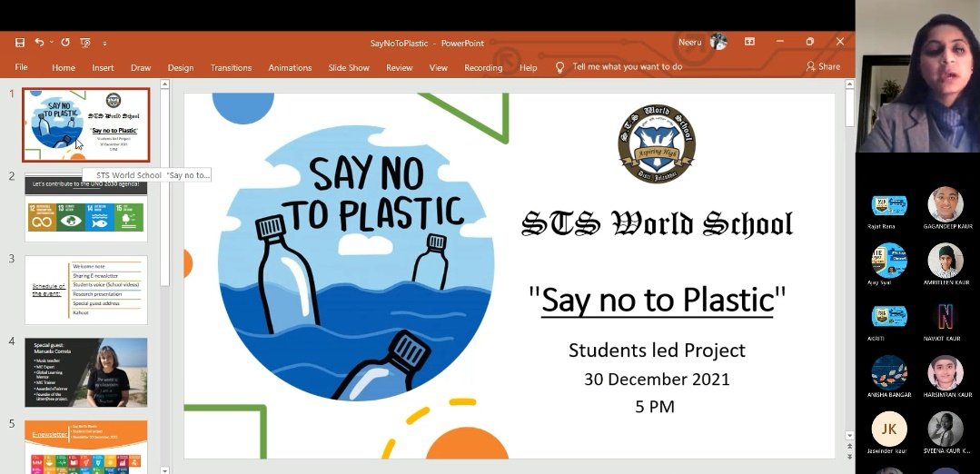Select slide 5 E-newsletter thumbnail
This screenshot has height=474, width=980.
tap(86, 447)
